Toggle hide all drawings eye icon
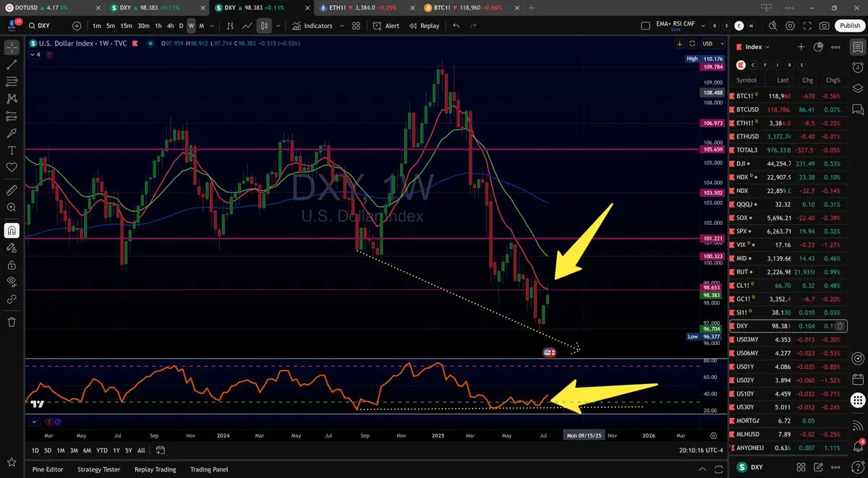 pos(12,281)
